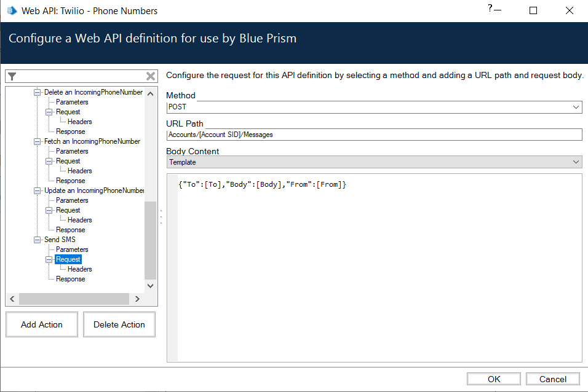The width and height of the screenshot is (588, 392).
Task: Select Parameters under Update an IncomingPhoneNumber
Action: tap(72, 200)
